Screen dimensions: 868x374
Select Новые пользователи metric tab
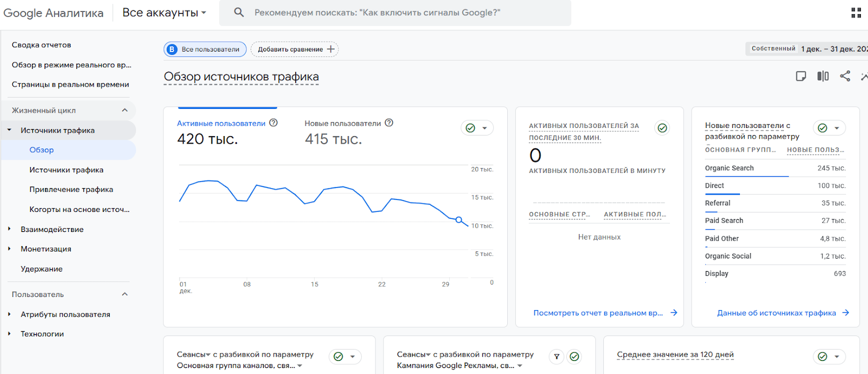[x=349, y=132]
